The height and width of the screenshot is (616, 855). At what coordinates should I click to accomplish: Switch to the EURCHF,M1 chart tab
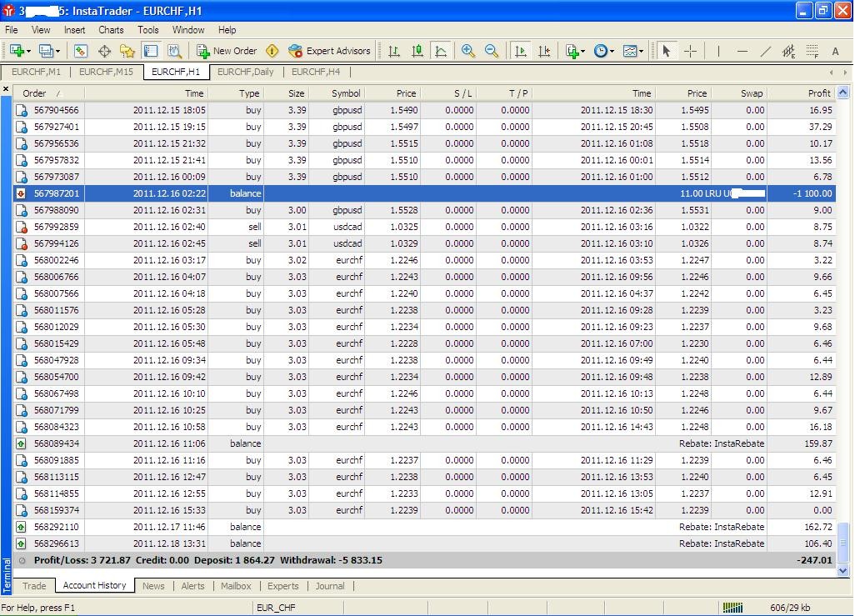36,72
